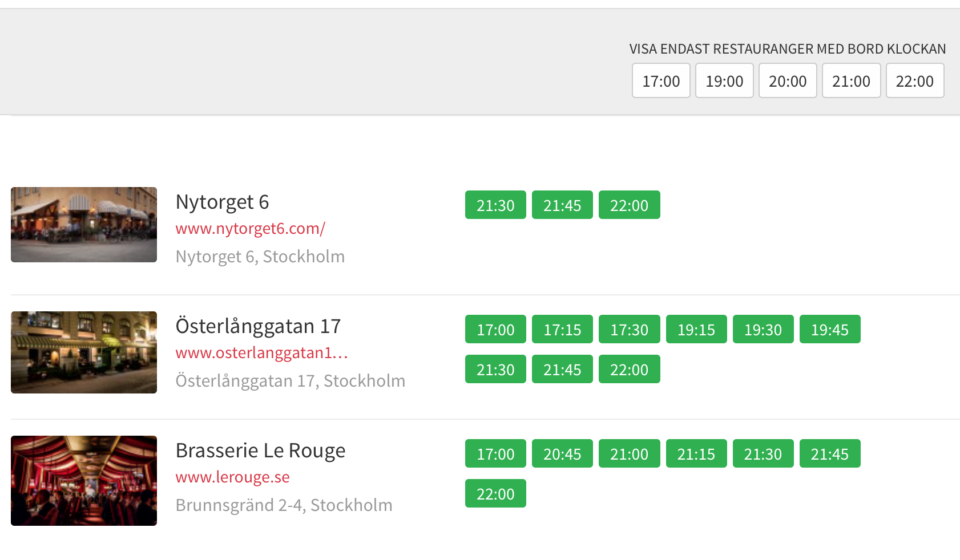960x560 pixels.
Task: Reserve Brasserie Le Rouge at 20:45
Action: tap(562, 453)
